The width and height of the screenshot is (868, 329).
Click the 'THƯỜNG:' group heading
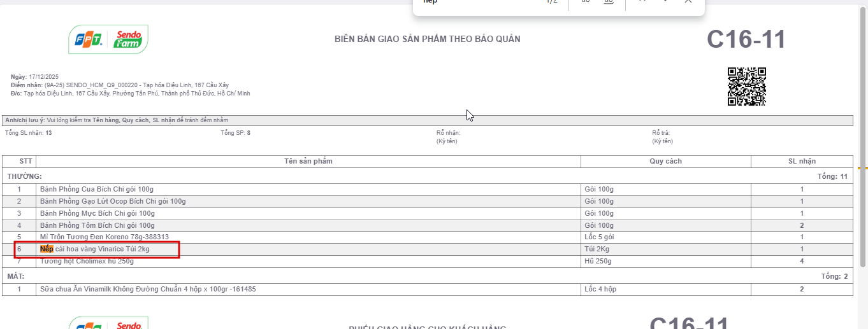[24, 176]
